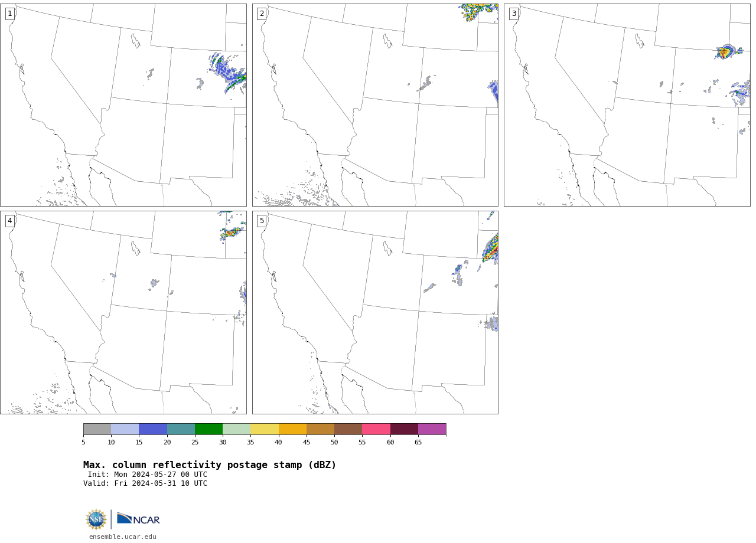756x543 pixels.
Task: Click the number 1 panel label
Action: pyautogui.click(x=9, y=14)
